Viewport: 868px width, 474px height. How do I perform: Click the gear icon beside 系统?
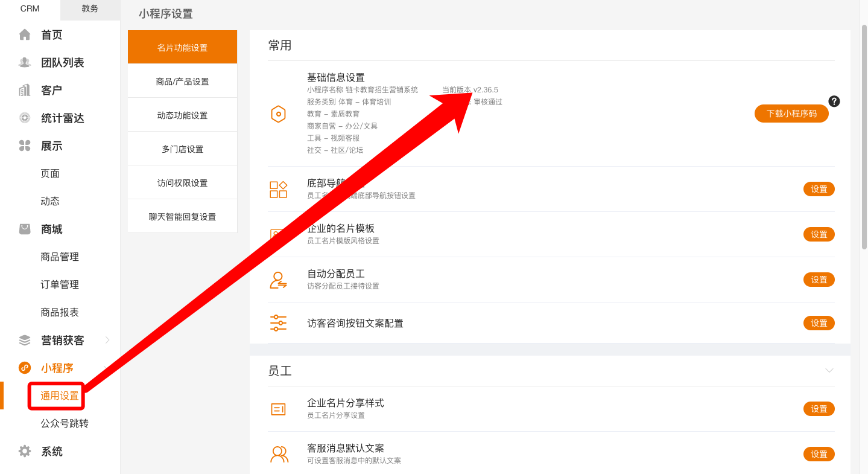25,451
